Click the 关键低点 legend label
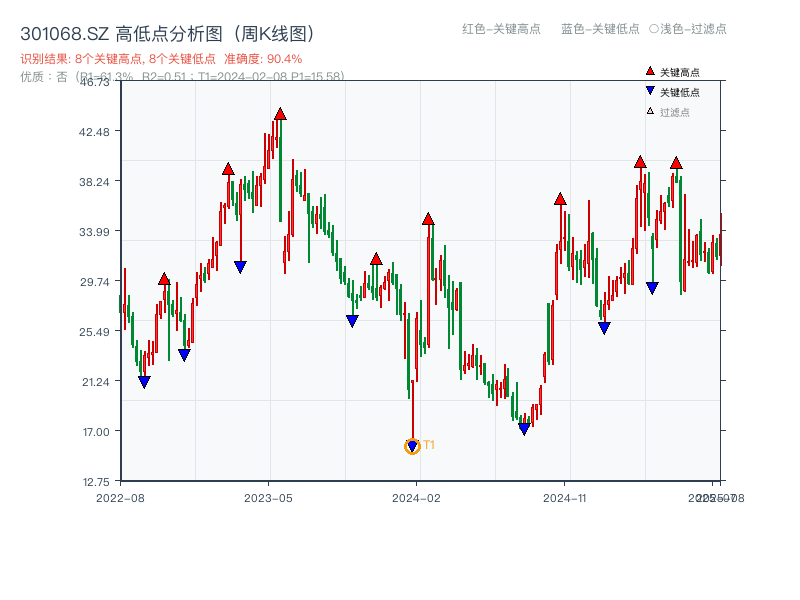 [680, 92]
